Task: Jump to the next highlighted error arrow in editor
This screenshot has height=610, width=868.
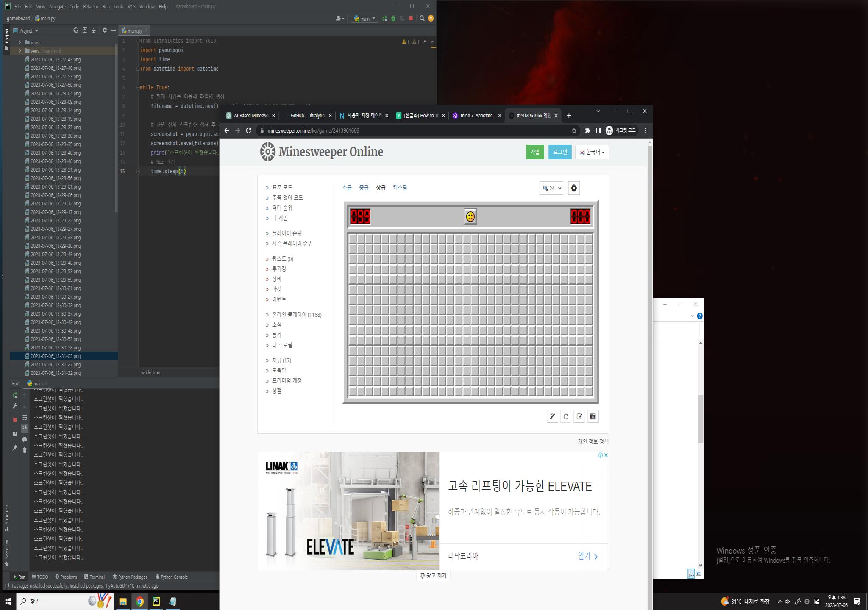Action: [x=432, y=42]
